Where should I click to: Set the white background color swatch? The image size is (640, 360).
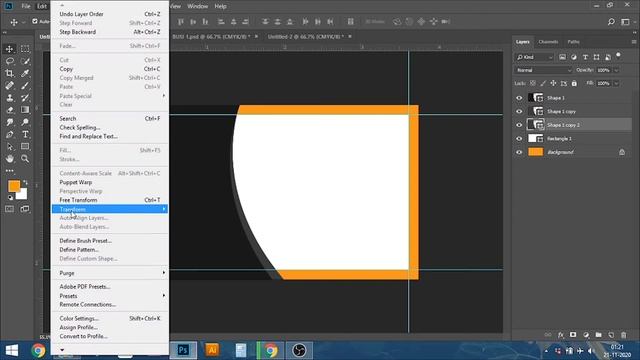[23, 195]
